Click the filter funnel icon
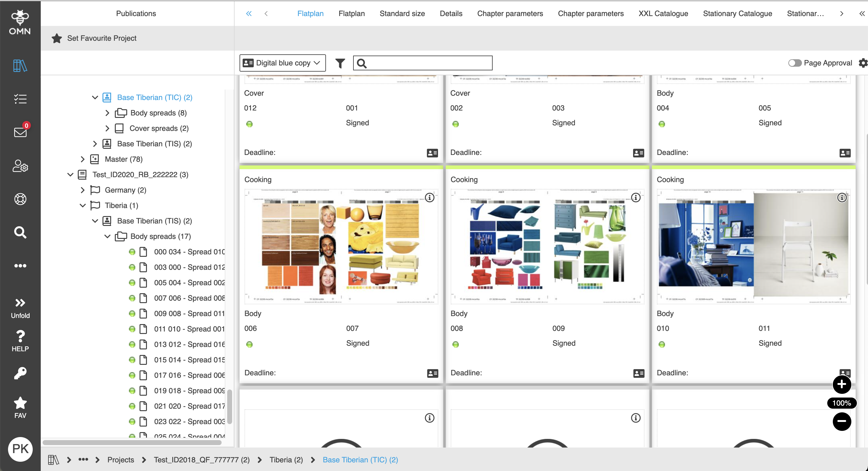The image size is (868, 471). [x=340, y=63]
